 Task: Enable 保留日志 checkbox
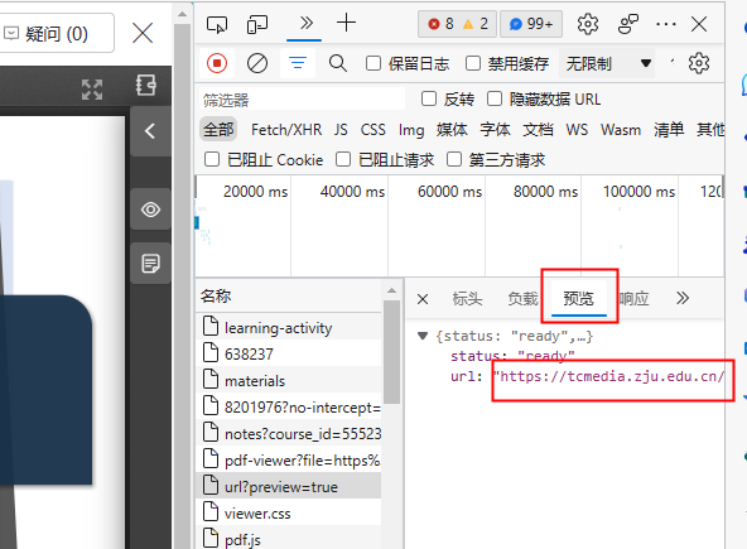[x=373, y=63]
